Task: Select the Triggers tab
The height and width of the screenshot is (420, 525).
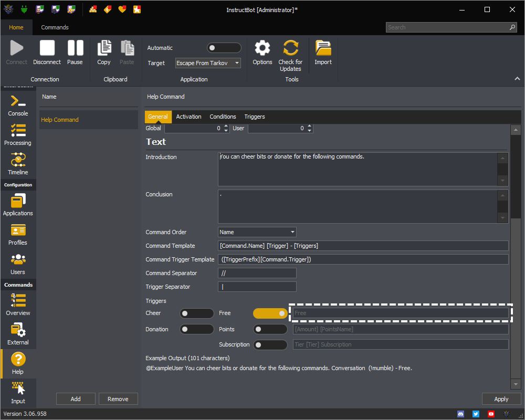Action: (x=255, y=117)
